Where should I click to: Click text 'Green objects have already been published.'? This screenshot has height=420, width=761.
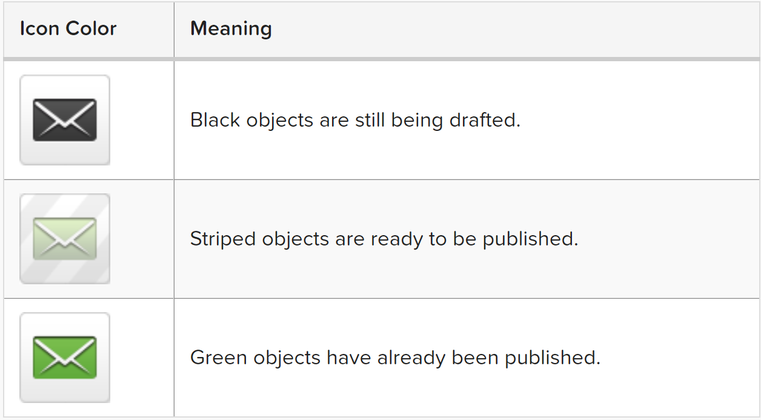[395, 358]
